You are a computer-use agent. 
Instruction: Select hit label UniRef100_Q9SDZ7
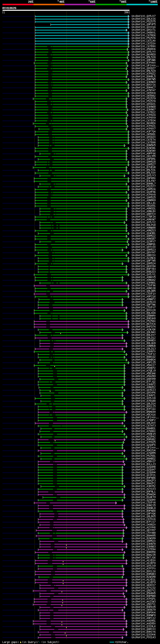[x=143, y=68]
